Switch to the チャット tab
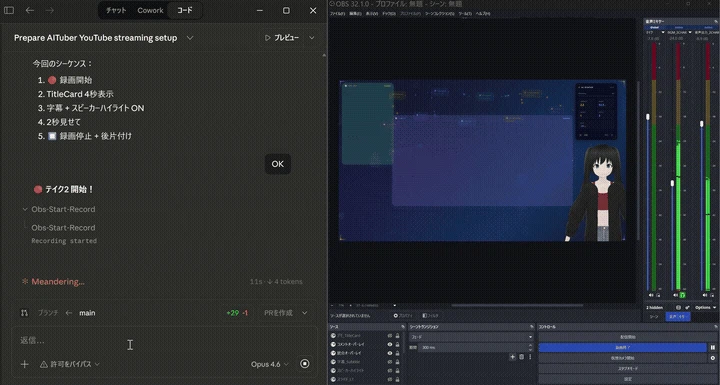720x385 pixels. [x=116, y=10]
